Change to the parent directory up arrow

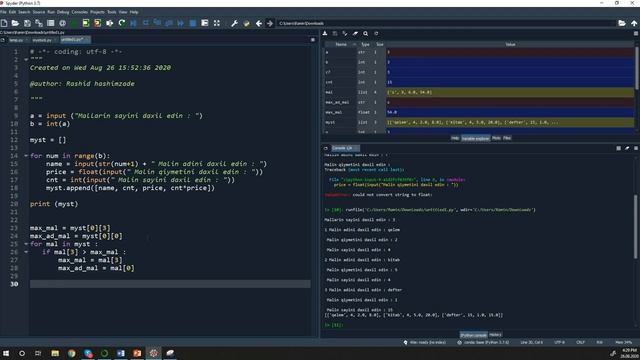coord(634,23)
